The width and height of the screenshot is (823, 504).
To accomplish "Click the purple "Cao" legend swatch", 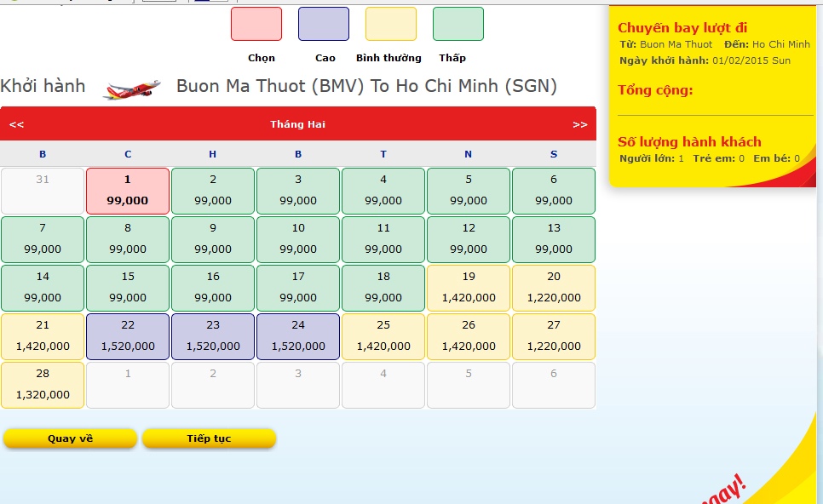I will click(x=323, y=24).
